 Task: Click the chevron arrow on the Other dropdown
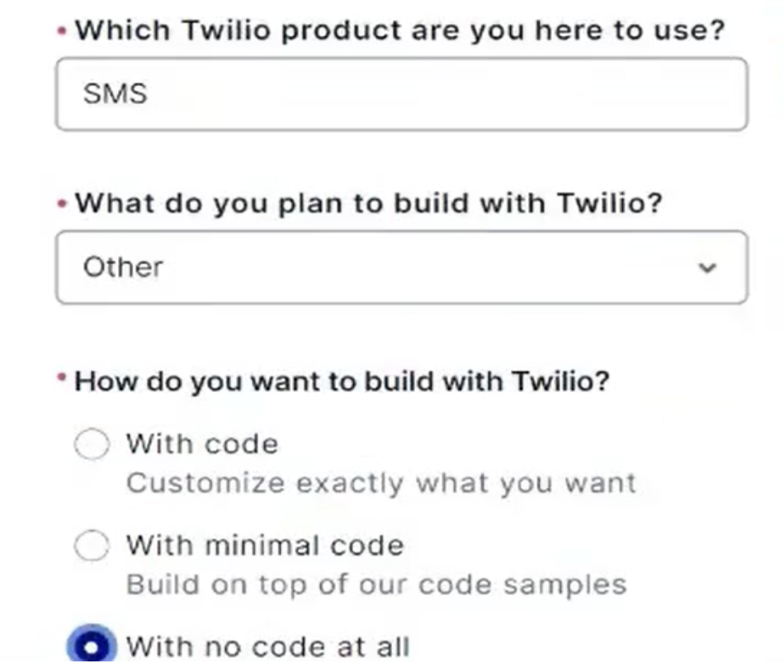click(x=706, y=268)
